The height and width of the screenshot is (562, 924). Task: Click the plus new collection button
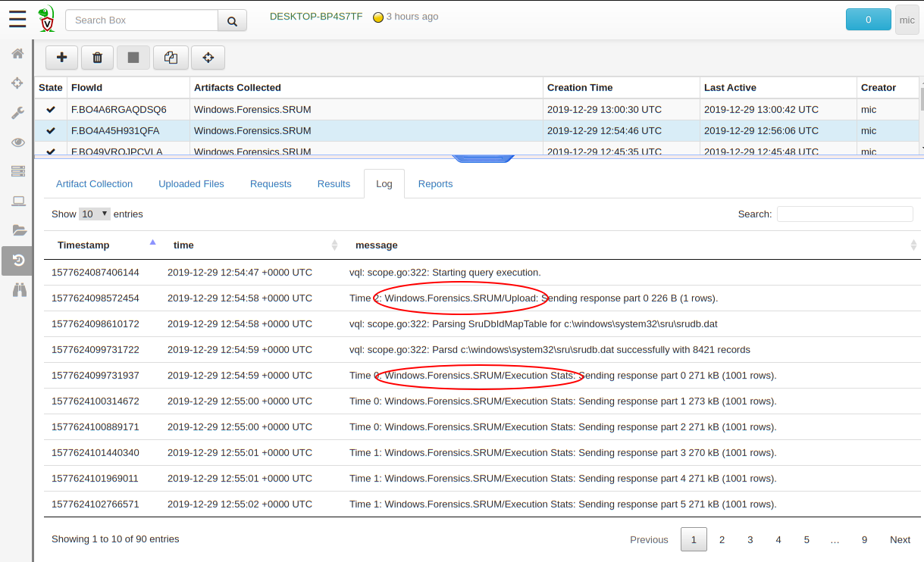pyautogui.click(x=62, y=58)
